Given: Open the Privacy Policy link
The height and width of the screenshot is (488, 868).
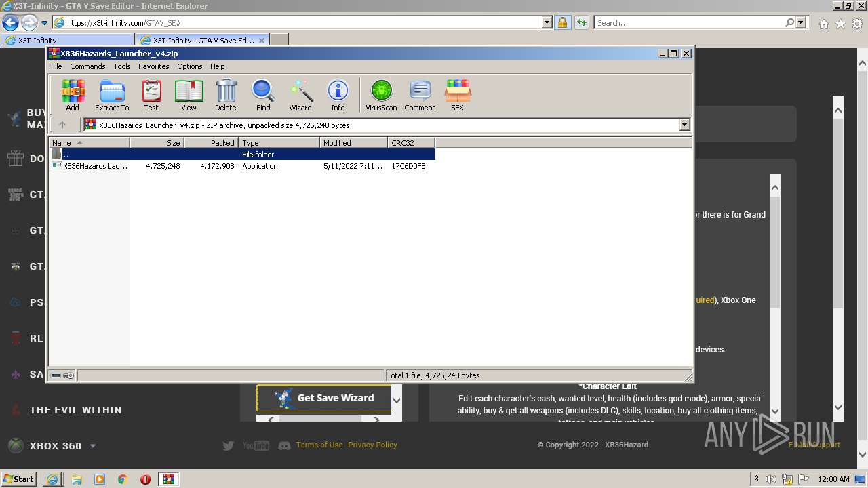Looking at the screenshot, I should [x=372, y=445].
